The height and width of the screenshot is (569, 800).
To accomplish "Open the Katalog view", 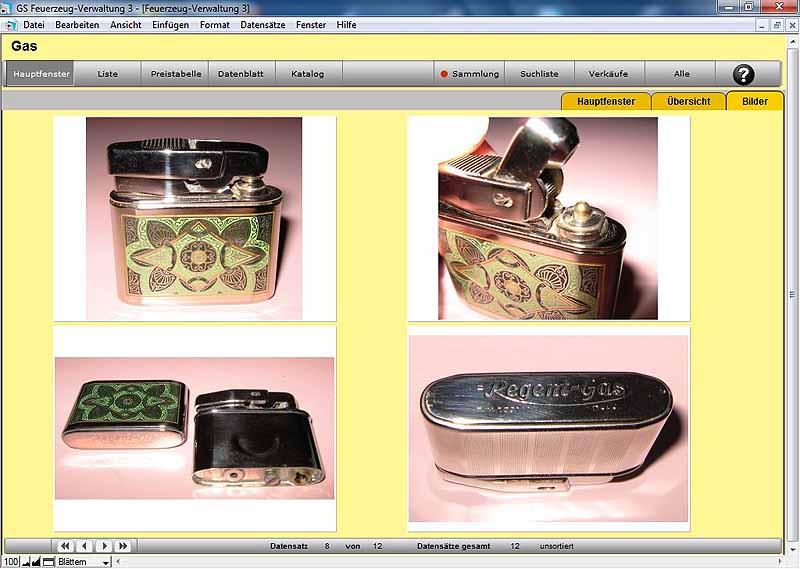I will pyautogui.click(x=307, y=74).
